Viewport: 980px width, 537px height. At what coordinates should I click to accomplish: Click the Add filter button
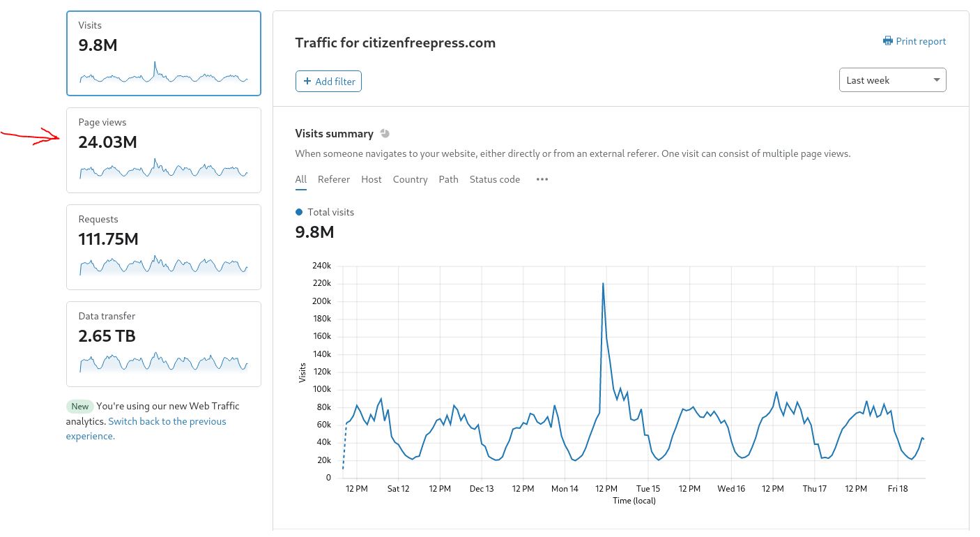(328, 82)
